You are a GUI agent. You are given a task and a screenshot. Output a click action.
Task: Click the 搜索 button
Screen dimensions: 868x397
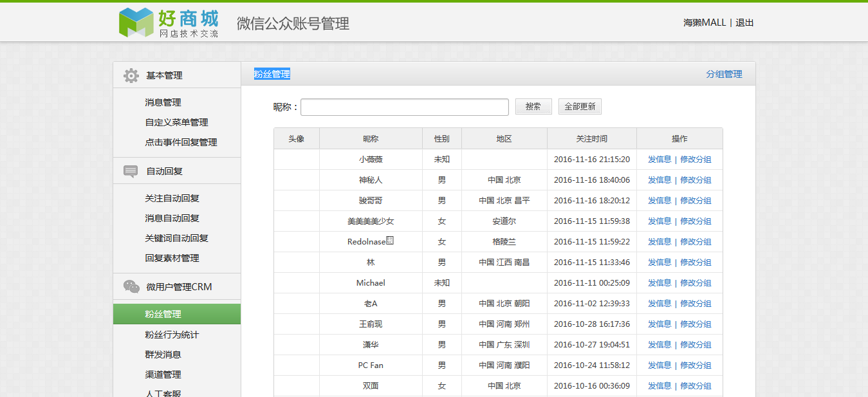pos(533,107)
